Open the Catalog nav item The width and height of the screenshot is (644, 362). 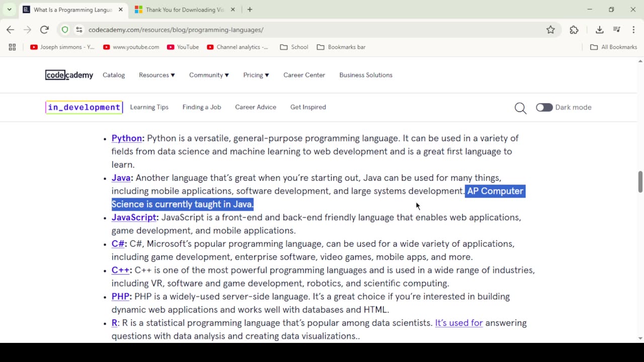coord(114,75)
